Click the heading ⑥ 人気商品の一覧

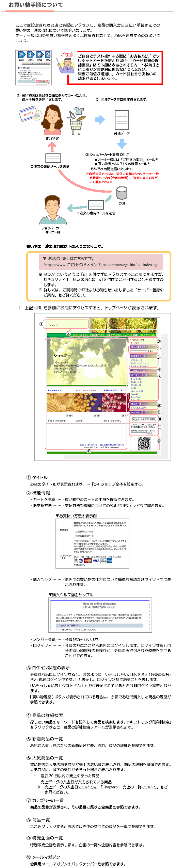click(x=45, y=757)
